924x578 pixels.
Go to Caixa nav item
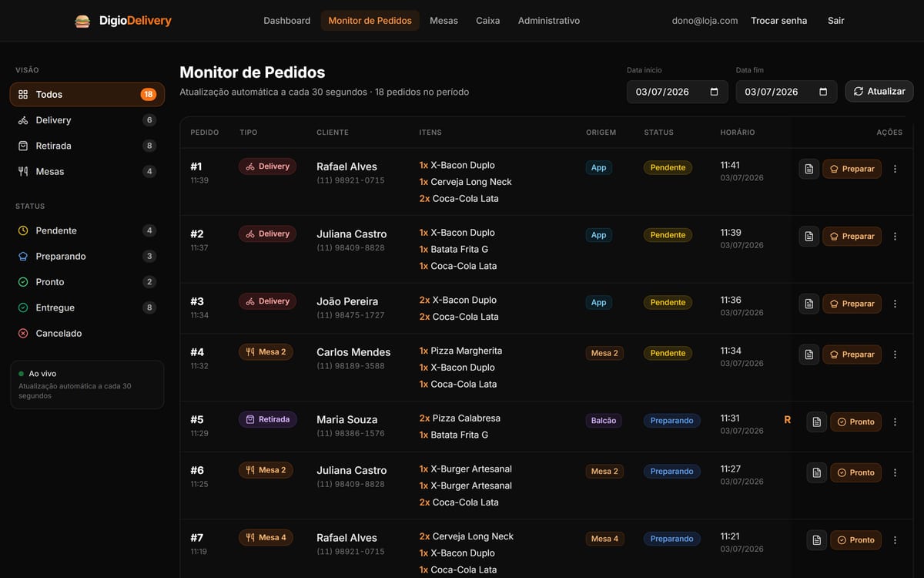(488, 21)
